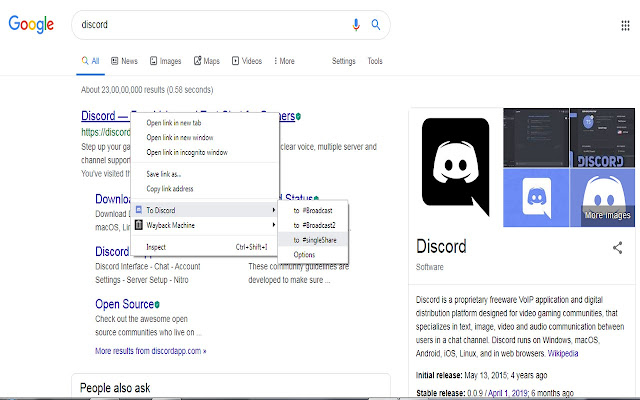The width and height of the screenshot is (640, 400).
Task: Choose to #singleShare in submenu
Action: [x=313, y=240]
